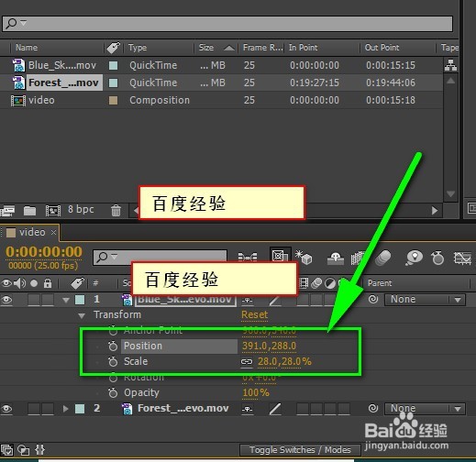Create a new folder in Project panel
Image resolution: width=476 pixels, height=462 pixels.
click(29, 210)
